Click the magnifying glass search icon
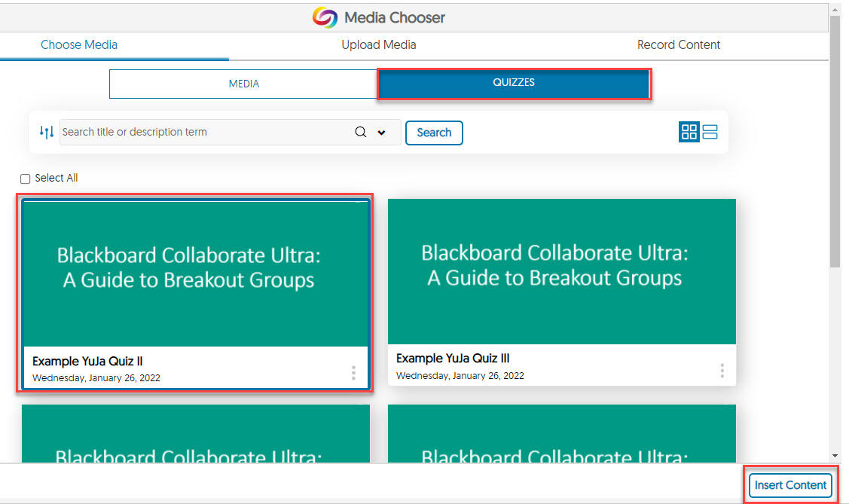The height and width of the screenshot is (504, 849). coord(361,133)
